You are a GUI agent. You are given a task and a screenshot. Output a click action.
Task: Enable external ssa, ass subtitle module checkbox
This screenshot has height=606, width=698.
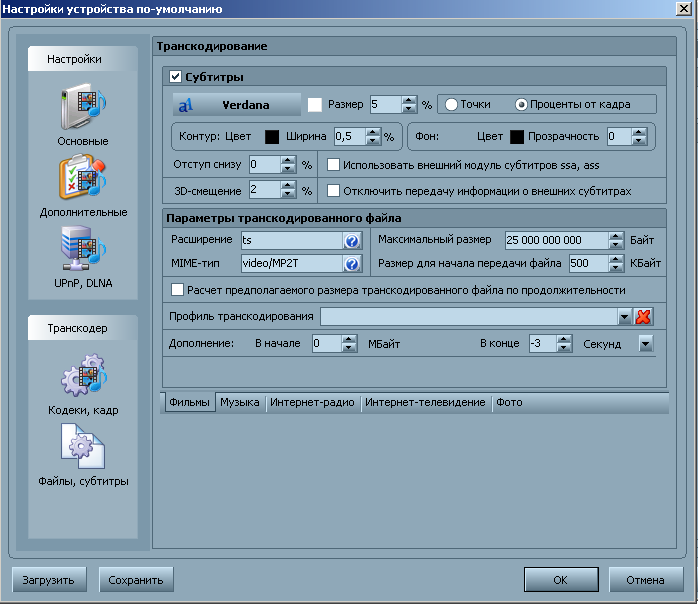[334, 165]
